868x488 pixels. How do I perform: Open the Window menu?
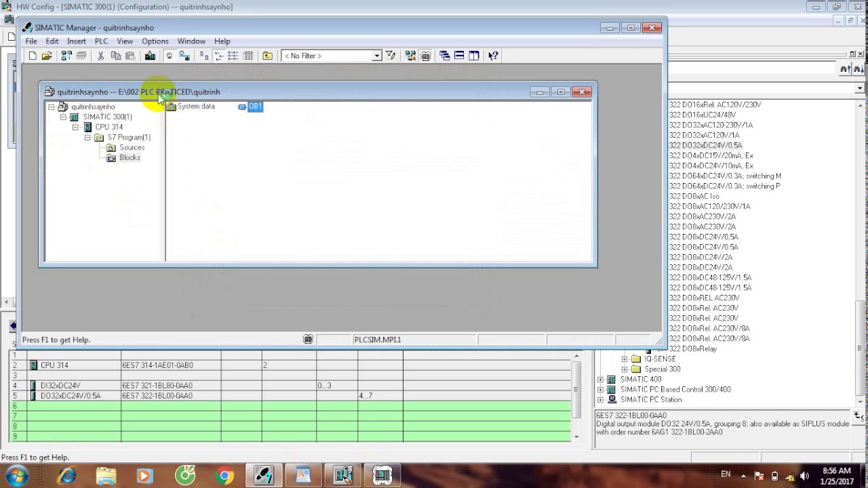point(191,41)
